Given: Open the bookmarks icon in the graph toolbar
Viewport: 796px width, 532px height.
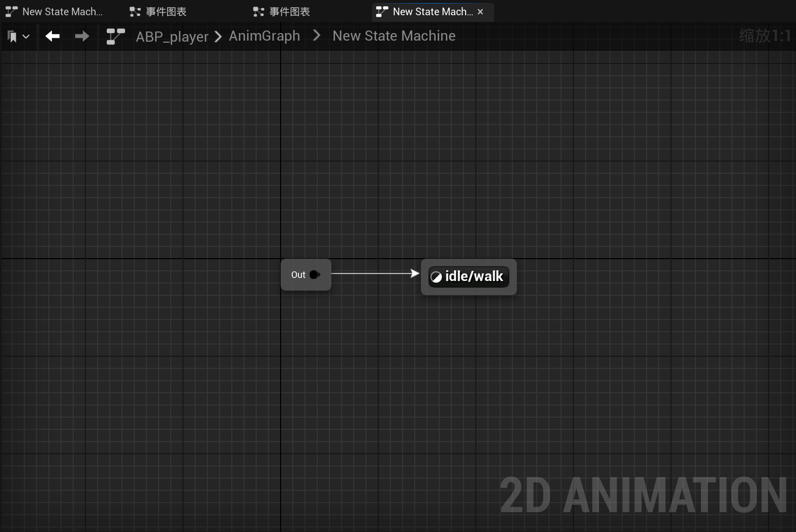Looking at the screenshot, I should [x=12, y=37].
